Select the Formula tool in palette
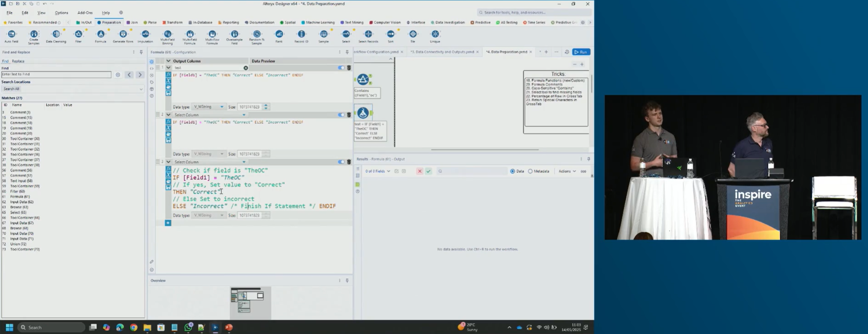868x334 pixels. click(x=101, y=36)
